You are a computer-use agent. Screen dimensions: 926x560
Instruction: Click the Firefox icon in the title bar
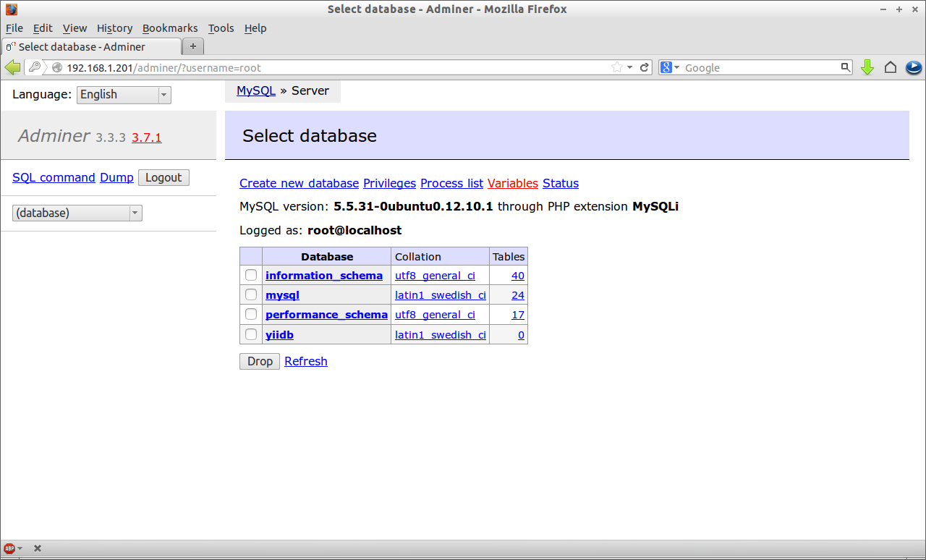point(11,9)
